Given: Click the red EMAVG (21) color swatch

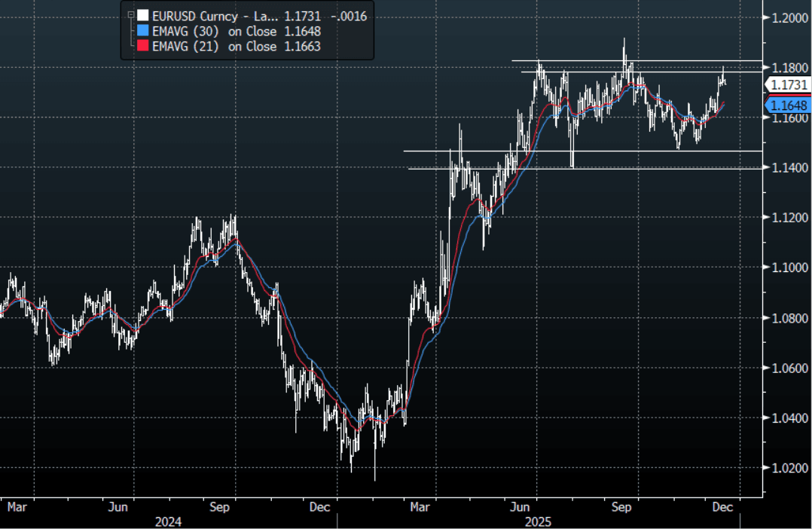Looking at the screenshot, I should tap(142, 47).
